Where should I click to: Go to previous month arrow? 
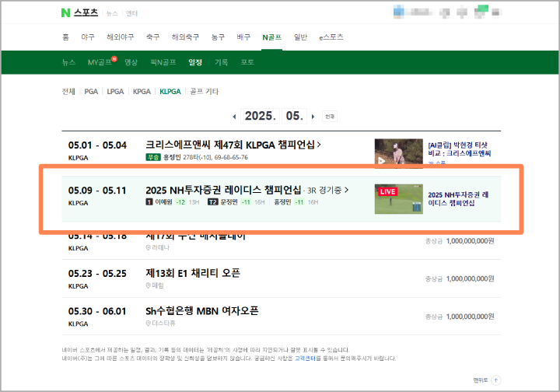click(x=234, y=117)
